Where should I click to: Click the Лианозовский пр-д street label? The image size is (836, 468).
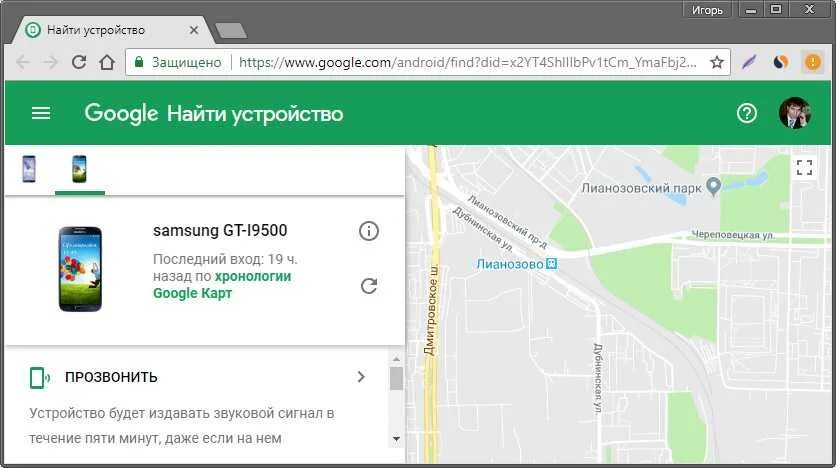click(507, 222)
